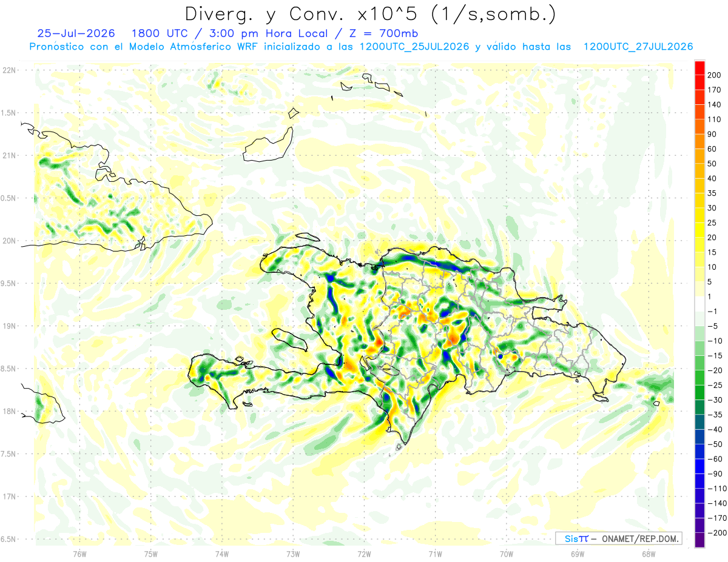Select the colorbar label "-60"

pos(715,459)
